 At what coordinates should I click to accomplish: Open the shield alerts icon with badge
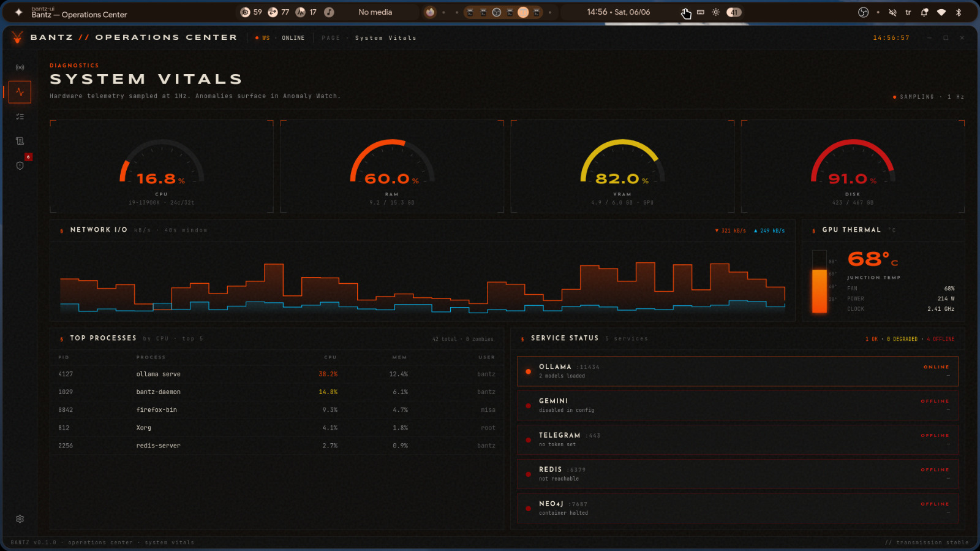pyautogui.click(x=20, y=165)
